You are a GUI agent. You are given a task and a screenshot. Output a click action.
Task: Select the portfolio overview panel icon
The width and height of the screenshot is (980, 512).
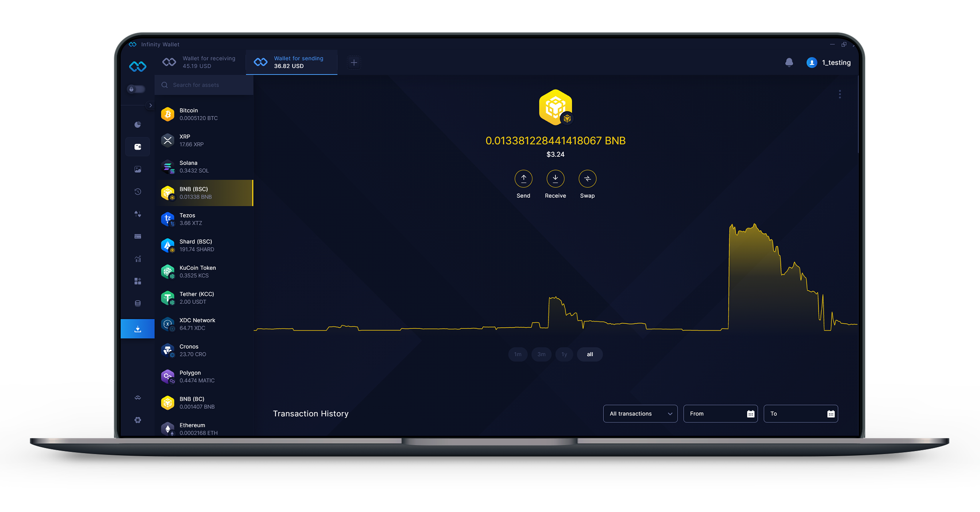(x=137, y=124)
